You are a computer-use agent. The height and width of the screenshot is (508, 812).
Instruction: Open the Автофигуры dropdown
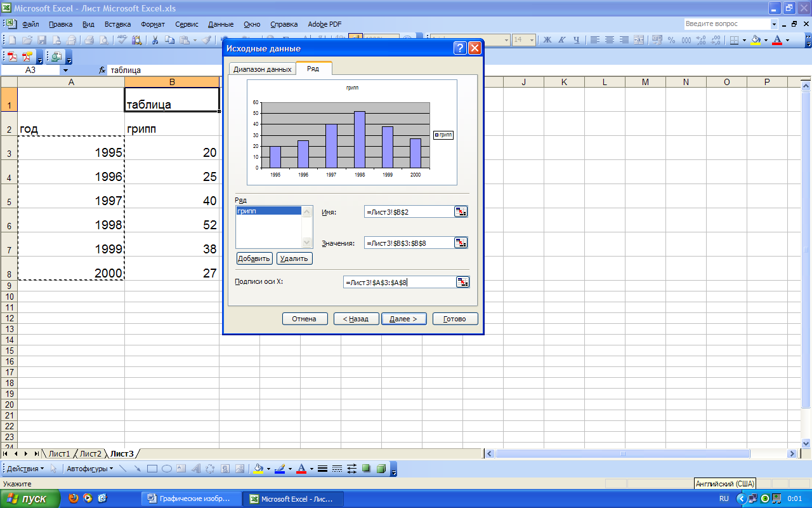[x=90, y=469]
